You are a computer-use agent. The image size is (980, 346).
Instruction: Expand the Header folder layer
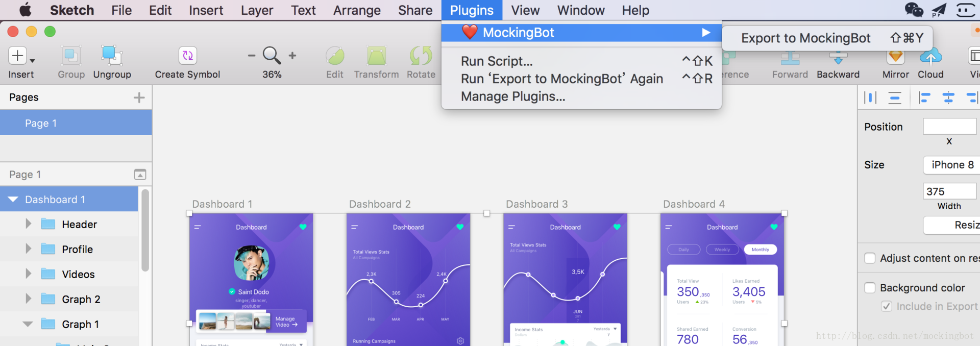tap(29, 224)
